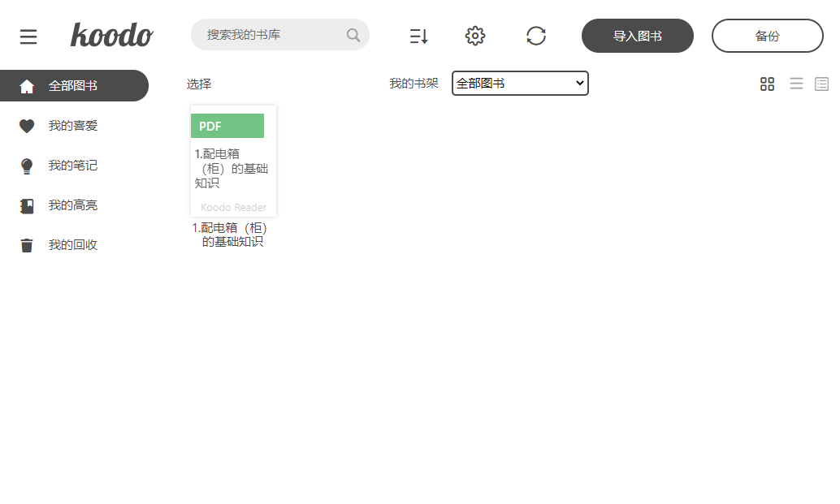Screen dimensions: 840x504
Task: Open 我的笔记 notes section
Action: pos(74,166)
